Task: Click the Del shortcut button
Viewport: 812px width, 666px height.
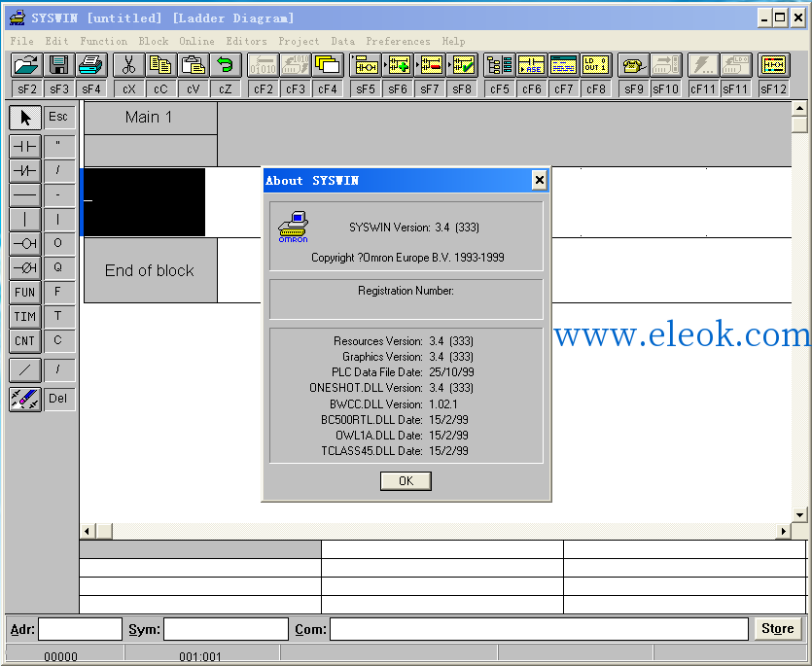Action: (x=58, y=399)
